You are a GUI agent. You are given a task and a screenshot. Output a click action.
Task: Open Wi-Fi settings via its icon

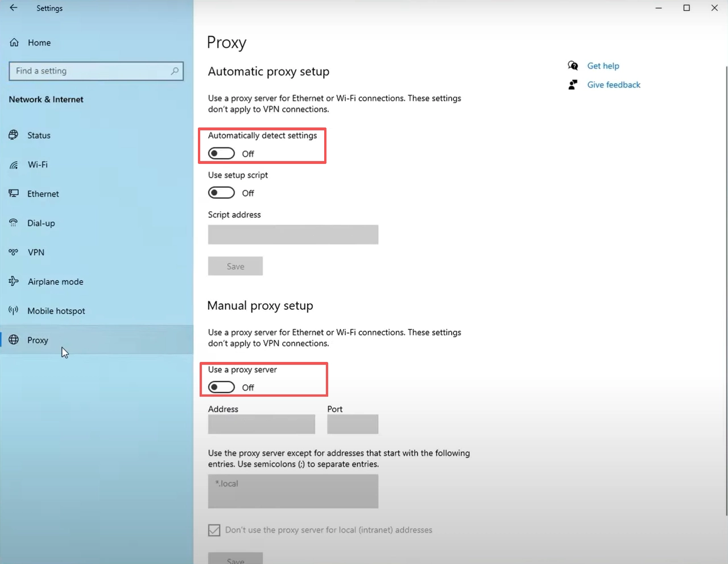point(13,164)
